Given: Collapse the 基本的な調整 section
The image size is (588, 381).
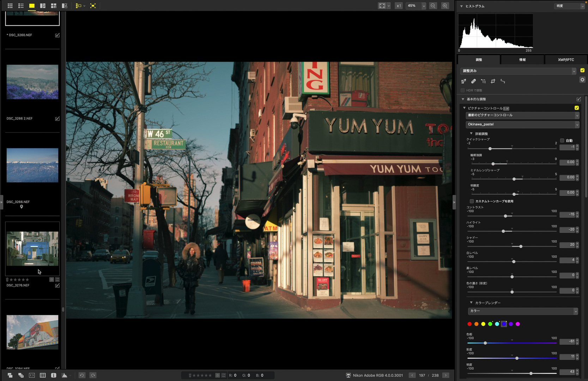Looking at the screenshot, I should click(463, 99).
